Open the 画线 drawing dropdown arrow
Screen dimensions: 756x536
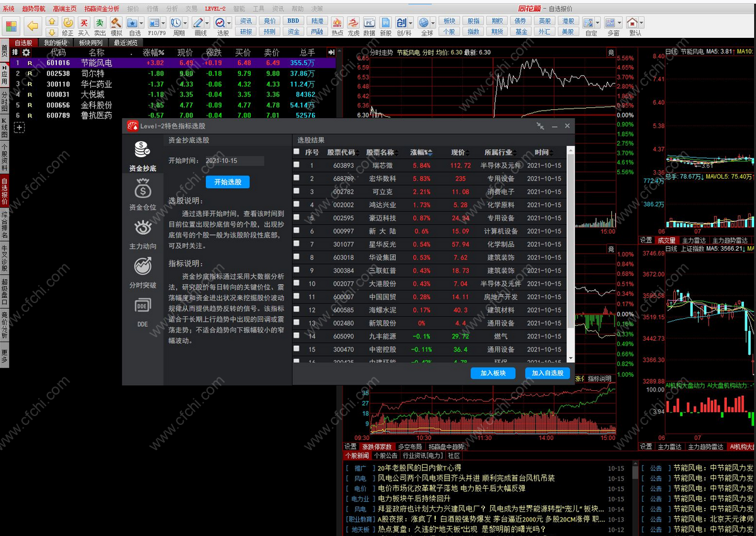pos(208,23)
